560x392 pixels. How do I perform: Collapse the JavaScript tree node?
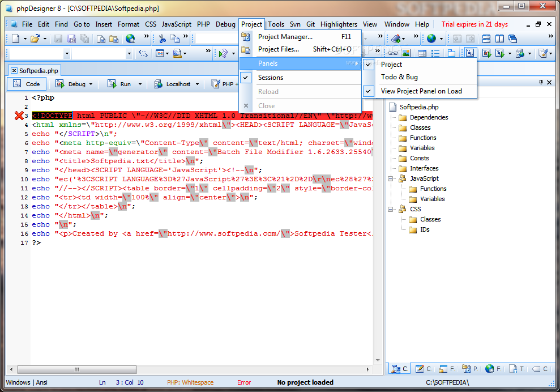tap(391, 178)
